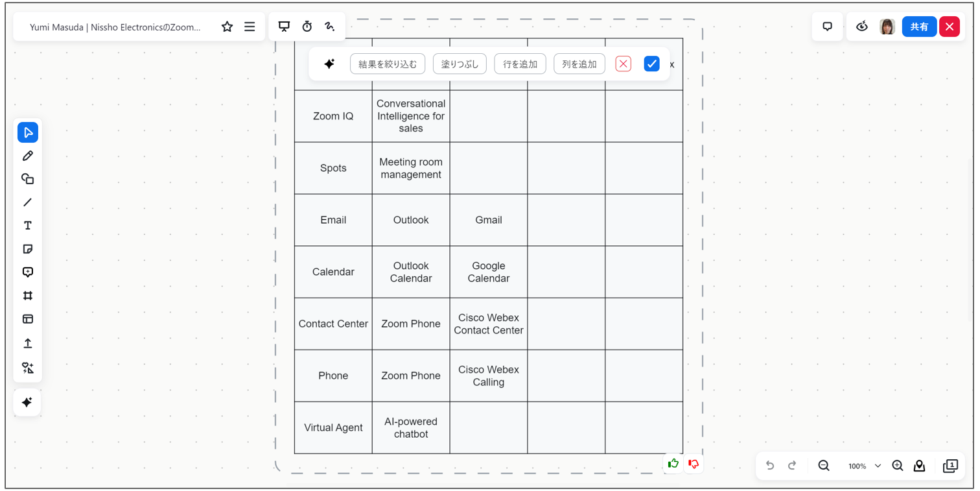The height and width of the screenshot is (491, 980).
Task: Select the Text tool
Action: point(28,226)
